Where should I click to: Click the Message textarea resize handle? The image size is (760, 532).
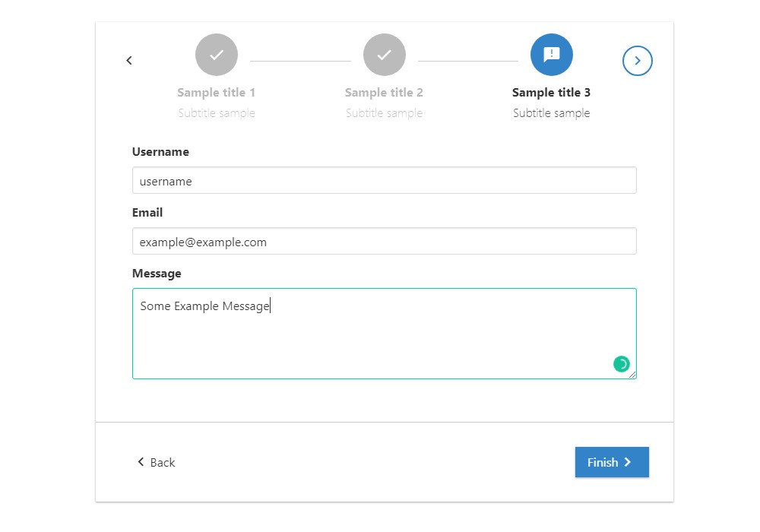click(x=632, y=375)
